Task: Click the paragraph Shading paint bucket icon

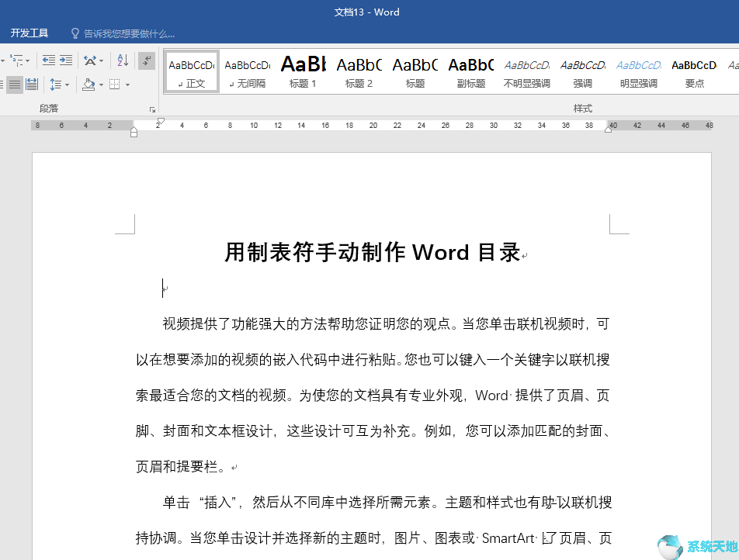Action: pyautogui.click(x=88, y=85)
